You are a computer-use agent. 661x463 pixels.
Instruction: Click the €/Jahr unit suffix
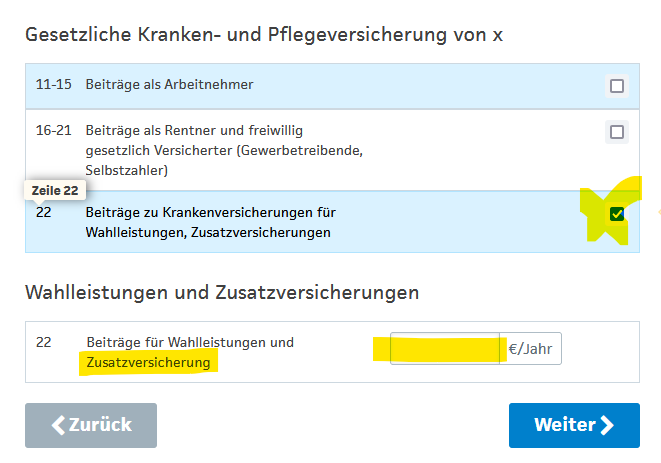point(530,349)
